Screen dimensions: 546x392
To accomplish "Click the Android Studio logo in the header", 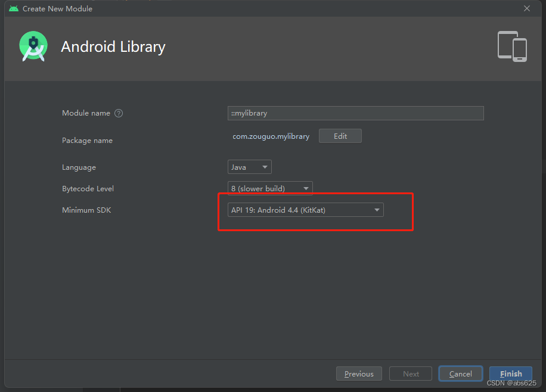I will point(33,46).
